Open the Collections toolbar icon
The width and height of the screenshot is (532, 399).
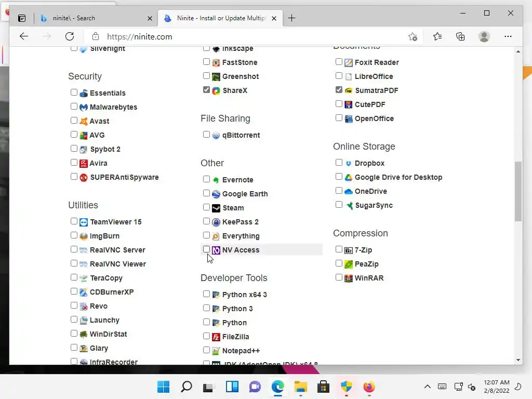click(460, 36)
